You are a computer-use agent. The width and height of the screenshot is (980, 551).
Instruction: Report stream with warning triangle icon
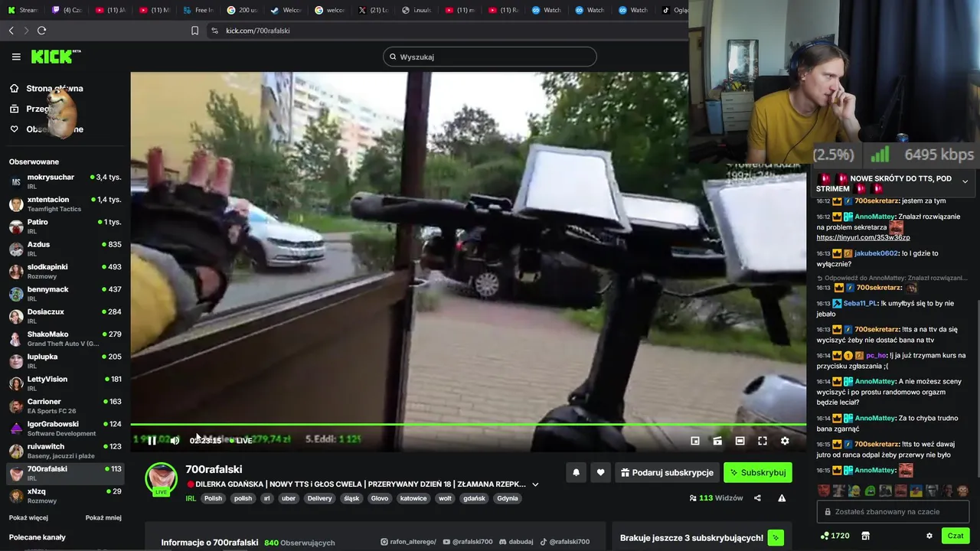(x=782, y=498)
